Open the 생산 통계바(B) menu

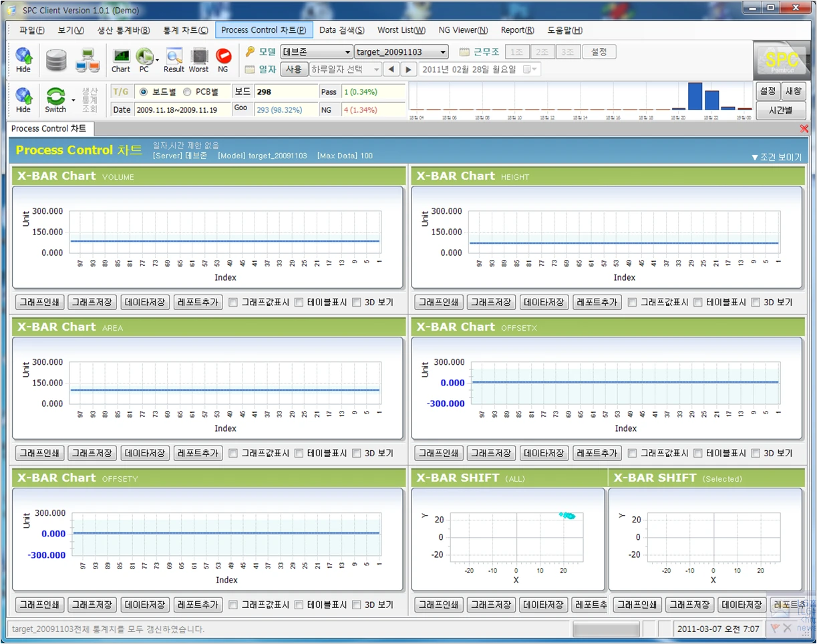tap(124, 30)
